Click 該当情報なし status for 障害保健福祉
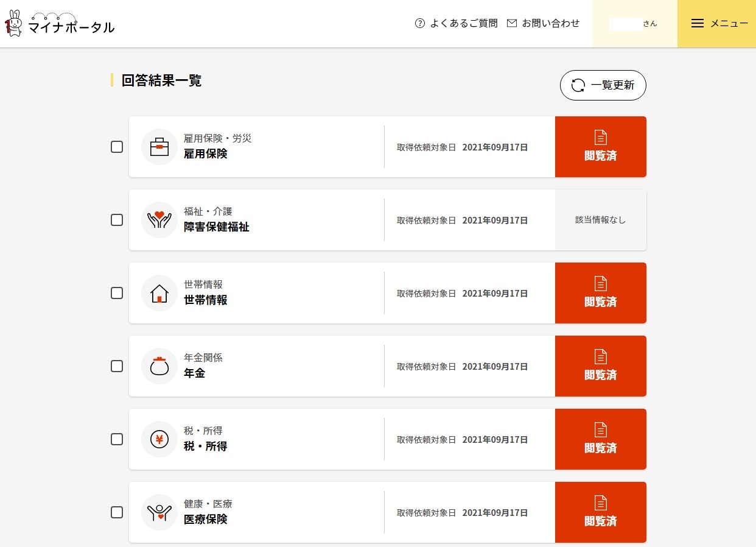The width and height of the screenshot is (756, 547). (600, 220)
